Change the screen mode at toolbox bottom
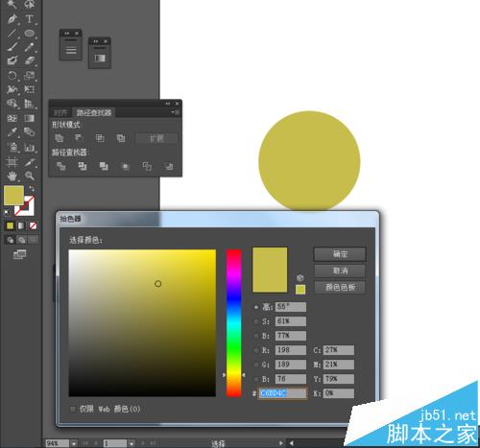Viewport: 480px width, 448px height. click(19, 254)
